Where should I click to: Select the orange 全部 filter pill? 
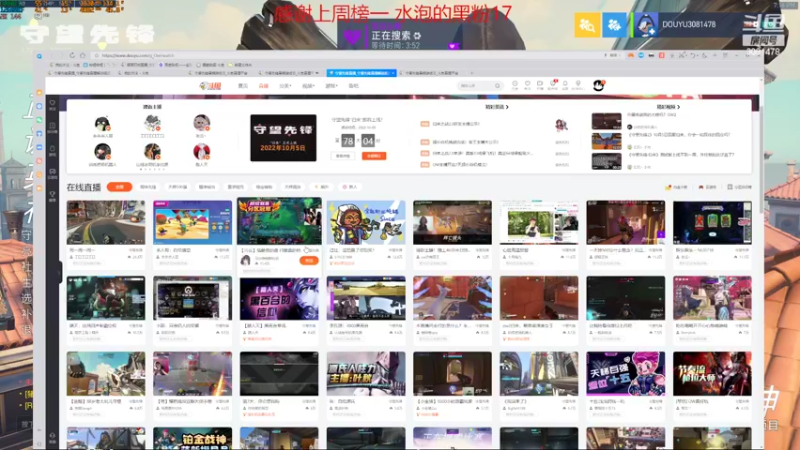[119, 187]
